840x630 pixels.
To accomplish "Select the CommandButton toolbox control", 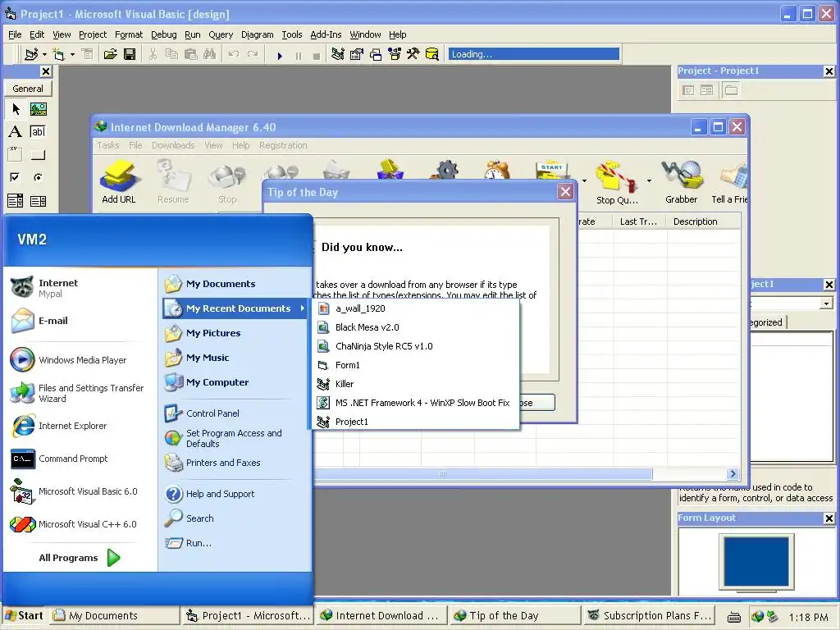I will (x=38, y=155).
